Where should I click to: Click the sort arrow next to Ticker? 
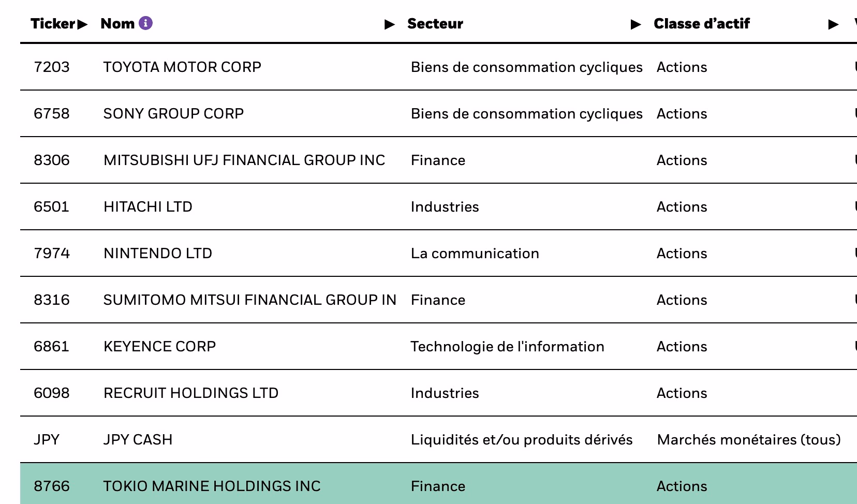pyautogui.click(x=83, y=24)
